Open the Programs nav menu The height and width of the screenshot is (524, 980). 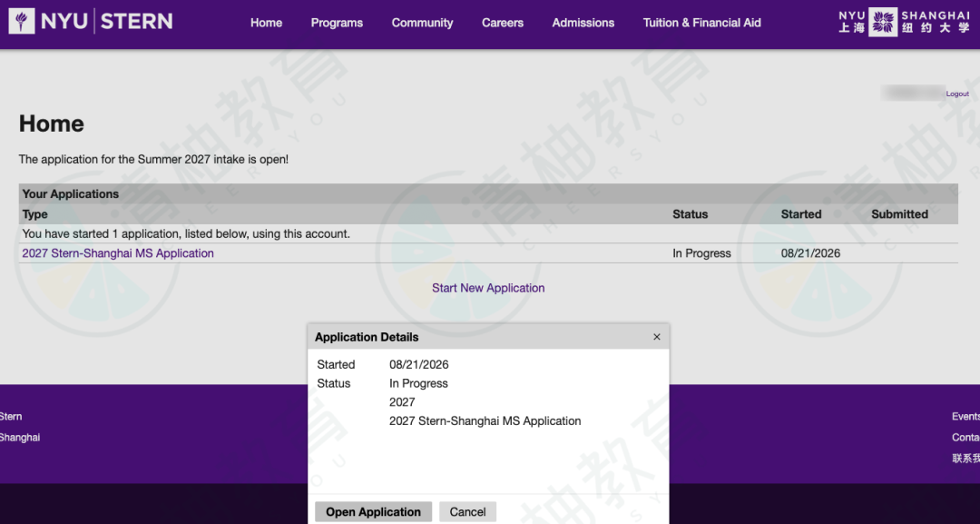(337, 23)
